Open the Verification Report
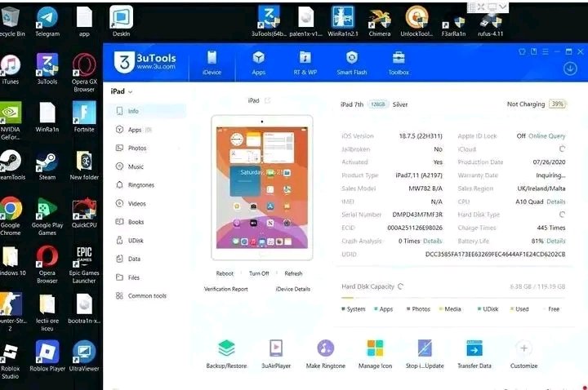The width and height of the screenshot is (588, 390). click(225, 289)
